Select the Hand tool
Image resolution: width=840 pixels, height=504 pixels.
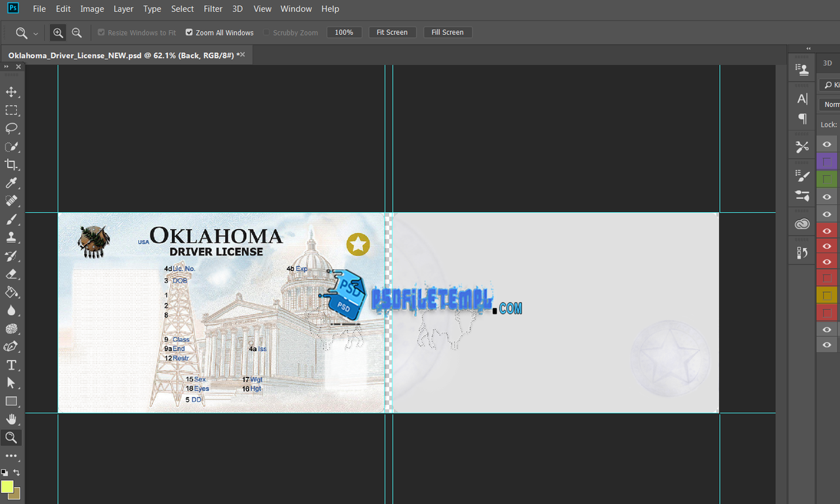click(11, 419)
